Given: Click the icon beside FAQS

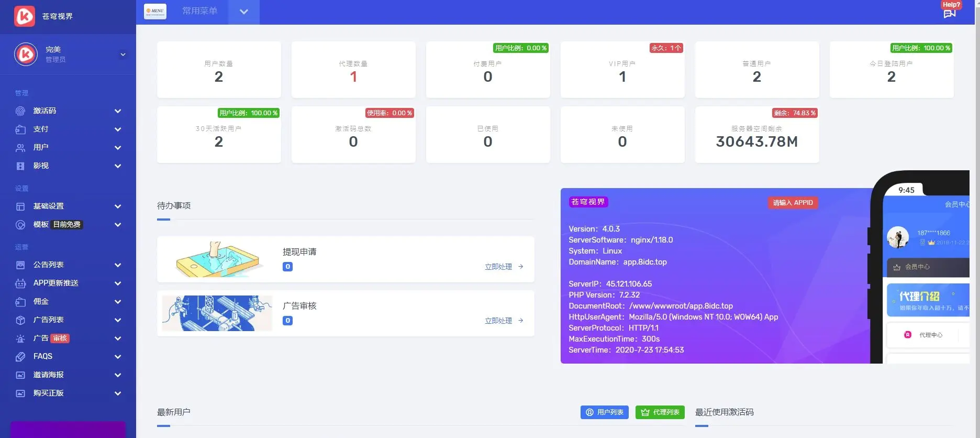Looking at the screenshot, I should click(20, 357).
